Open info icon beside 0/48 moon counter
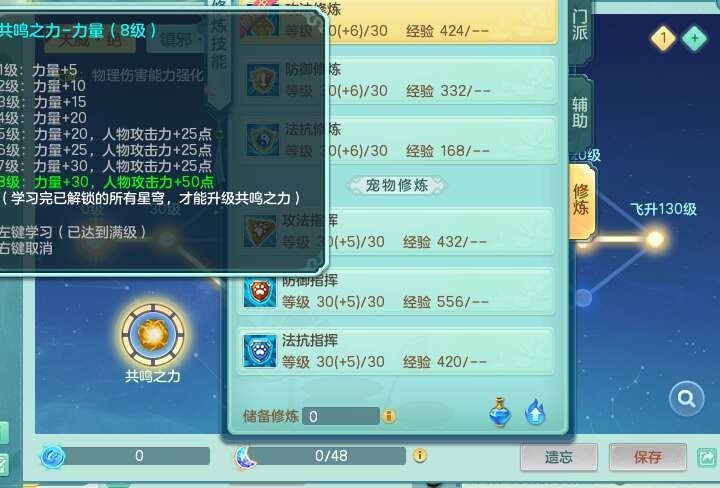The height and width of the screenshot is (488, 720). point(420,455)
